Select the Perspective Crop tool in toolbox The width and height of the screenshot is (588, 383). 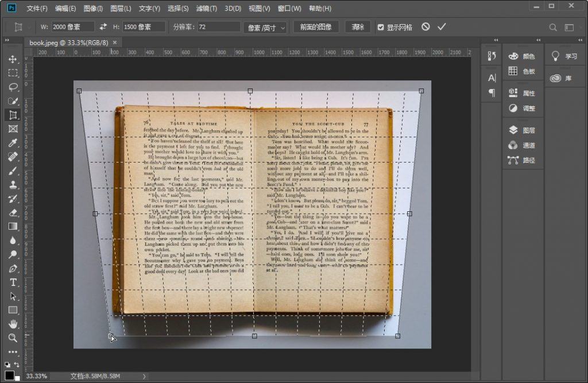[x=13, y=115]
